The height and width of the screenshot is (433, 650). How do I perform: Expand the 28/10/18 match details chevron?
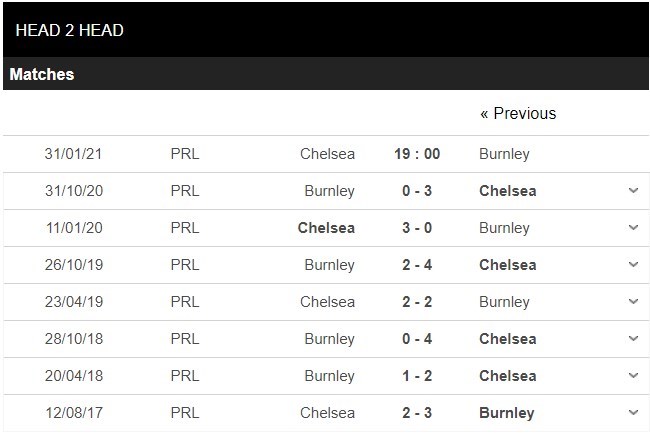pyautogui.click(x=633, y=339)
